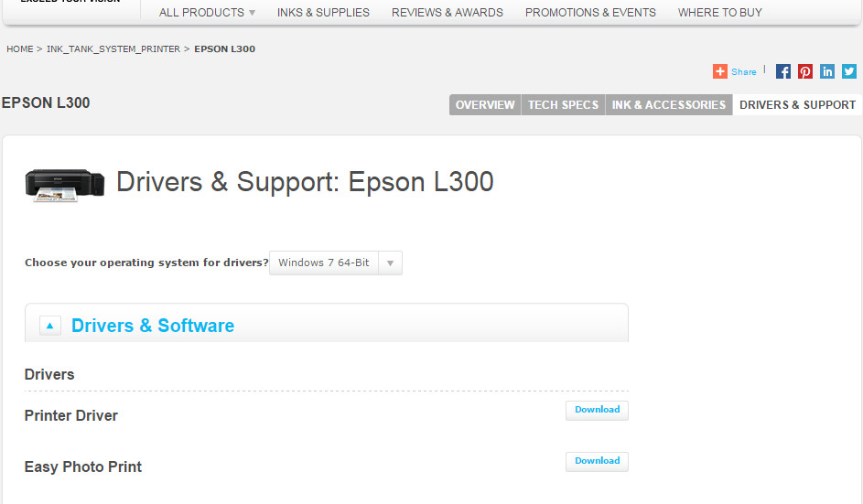The height and width of the screenshot is (504, 863).
Task: Click the Easy Photo Print label
Action: coord(83,466)
